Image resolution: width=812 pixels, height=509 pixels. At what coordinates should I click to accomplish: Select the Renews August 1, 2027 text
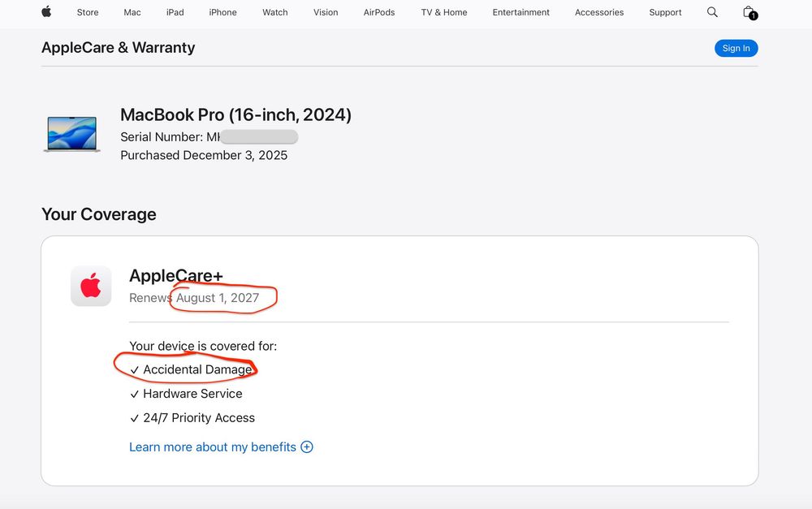click(x=194, y=298)
